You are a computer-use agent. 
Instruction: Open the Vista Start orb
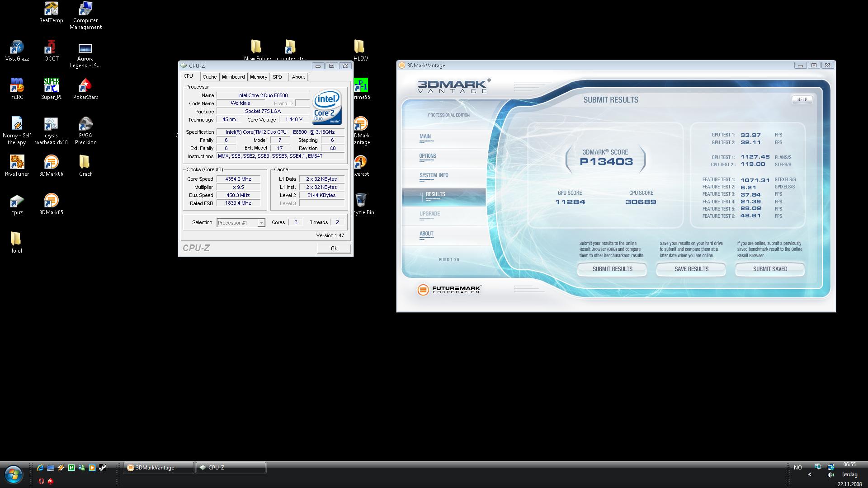pos(14,475)
